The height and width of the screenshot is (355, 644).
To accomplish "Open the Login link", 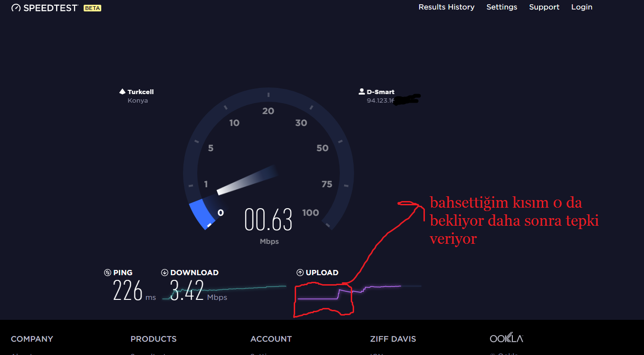I will 582,7.
